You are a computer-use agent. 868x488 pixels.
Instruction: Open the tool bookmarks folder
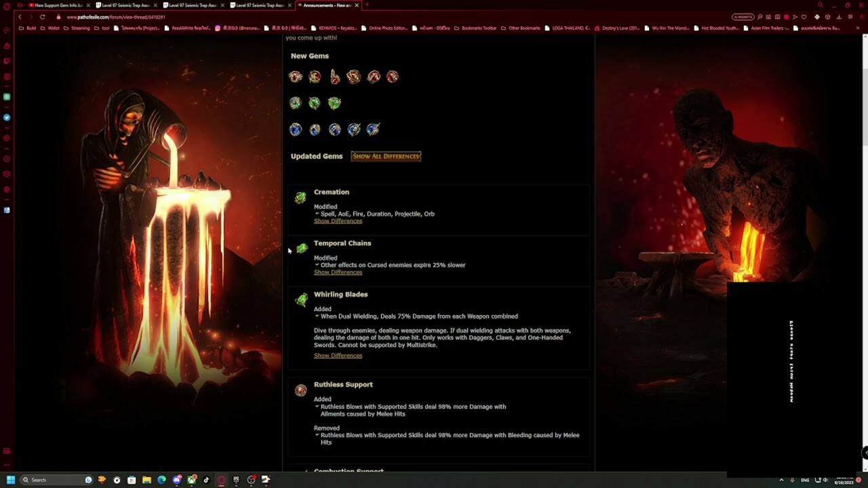pyautogui.click(x=102, y=28)
